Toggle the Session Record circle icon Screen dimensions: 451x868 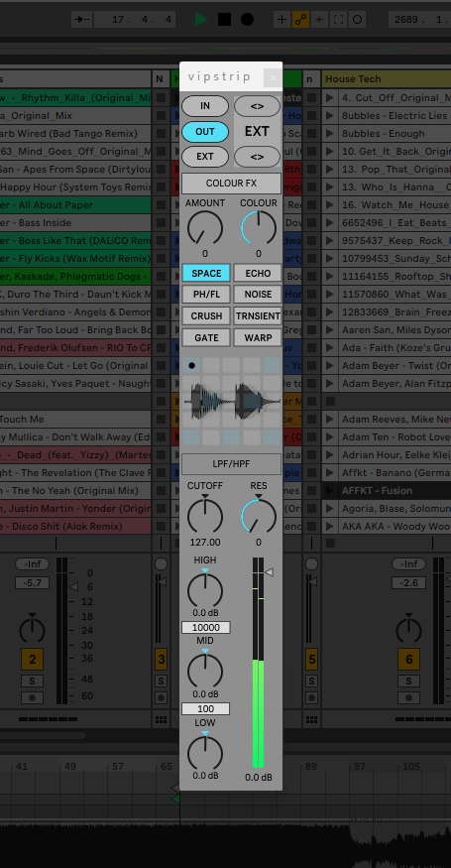tap(358, 20)
